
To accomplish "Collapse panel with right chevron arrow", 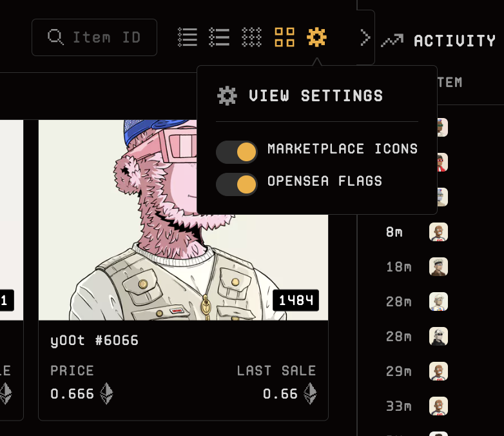I will point(365,37).
